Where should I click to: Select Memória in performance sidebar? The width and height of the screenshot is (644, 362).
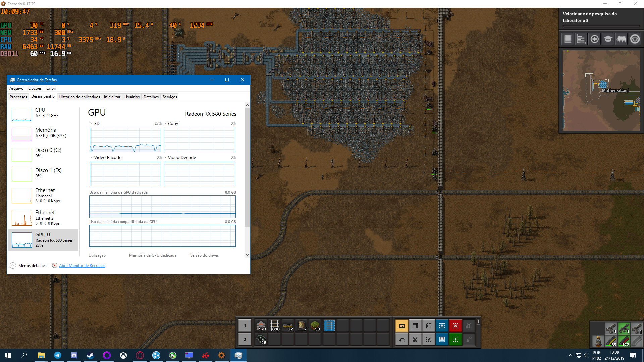point(43,134)
